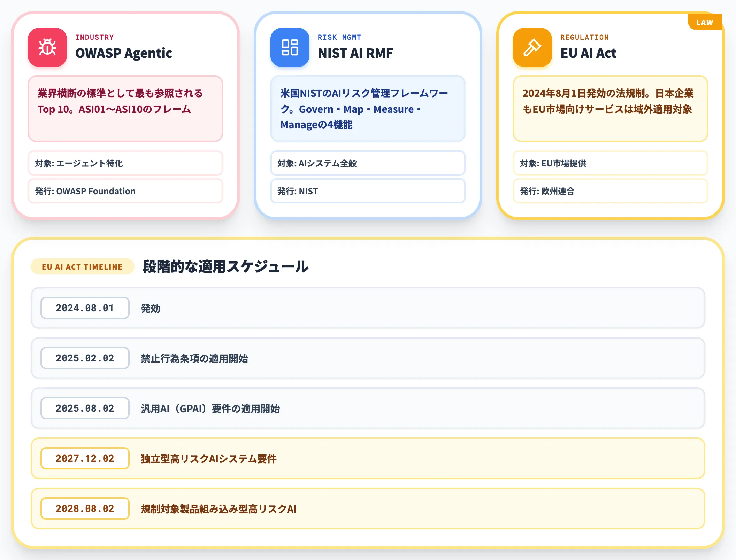
Task: Click the orange gavel icon for EU AI Act
Action: (532, 47)
